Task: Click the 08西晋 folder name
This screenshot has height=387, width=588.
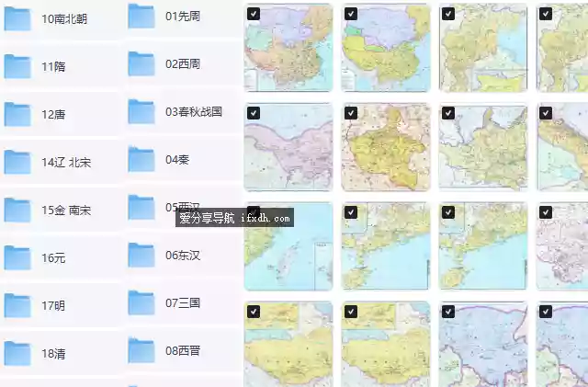Action: tap(183, 350)
